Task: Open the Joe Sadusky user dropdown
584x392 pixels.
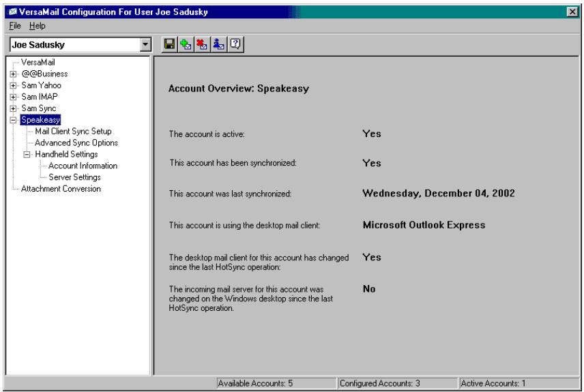Action: (x=145, y=45)
